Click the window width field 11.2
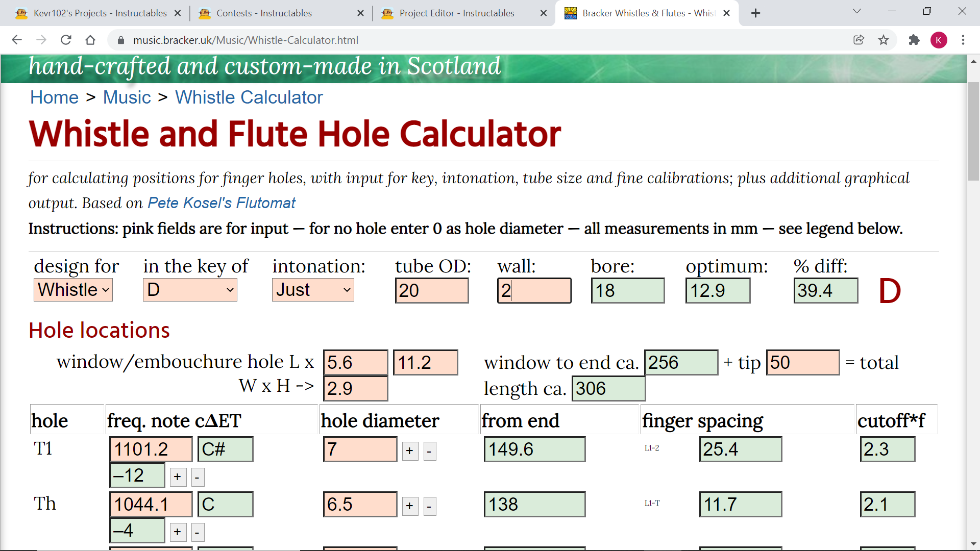This screenshot has width=980, height=551. click(426, 363)
